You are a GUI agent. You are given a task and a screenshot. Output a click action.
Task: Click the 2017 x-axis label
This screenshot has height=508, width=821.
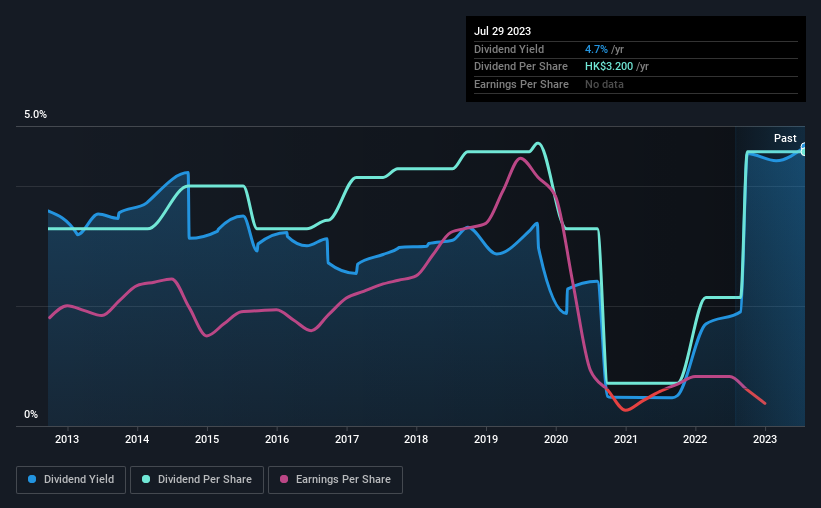[x=347, y=439]
